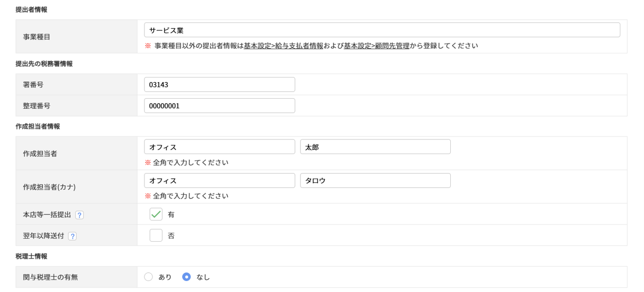
Task: Open the 基本設定>給与支払者情報 link
Action: point(284,46)
